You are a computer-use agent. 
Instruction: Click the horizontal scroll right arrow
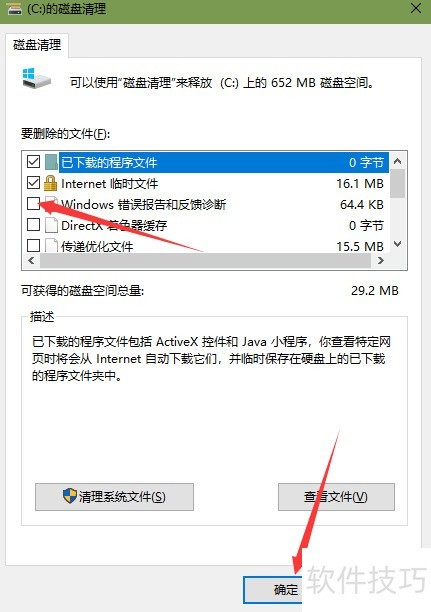point(381,260)
